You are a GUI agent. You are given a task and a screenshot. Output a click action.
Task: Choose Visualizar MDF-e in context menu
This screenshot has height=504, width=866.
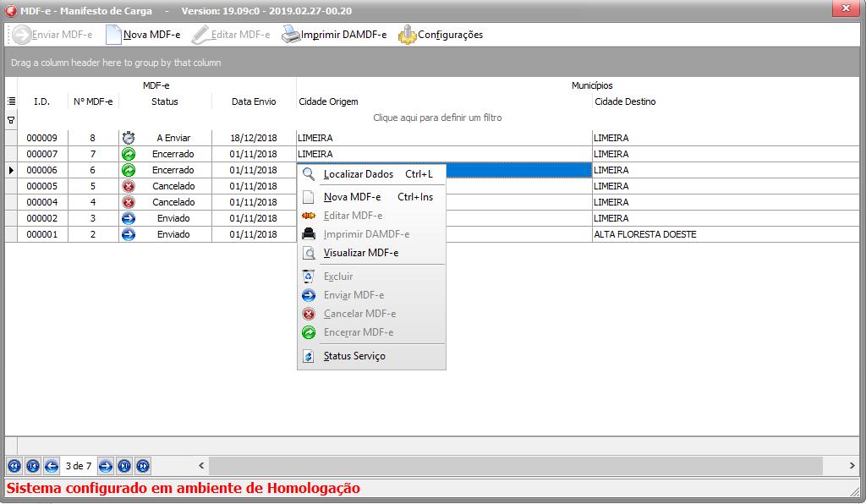[x=371, y=253]
